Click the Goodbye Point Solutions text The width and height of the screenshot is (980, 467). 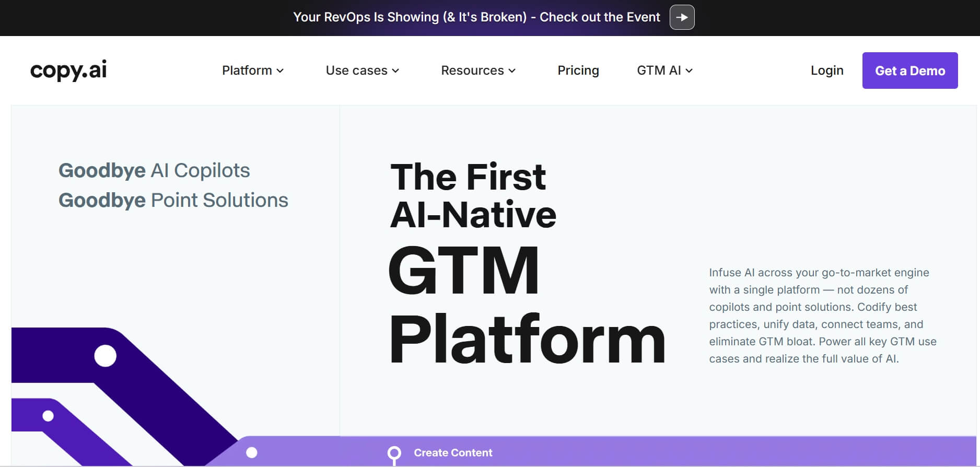click(x=173, y=200)
